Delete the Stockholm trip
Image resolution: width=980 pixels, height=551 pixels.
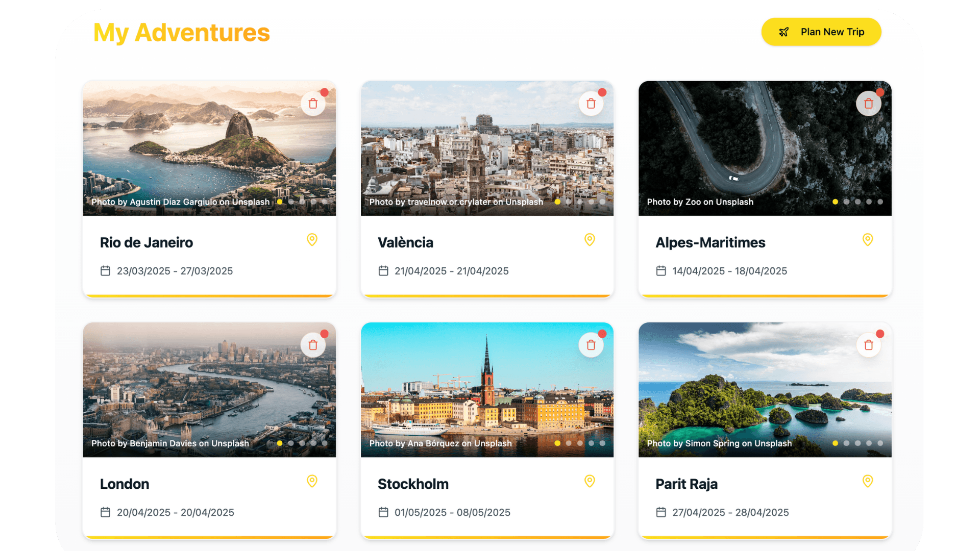(x=591, y=344)
